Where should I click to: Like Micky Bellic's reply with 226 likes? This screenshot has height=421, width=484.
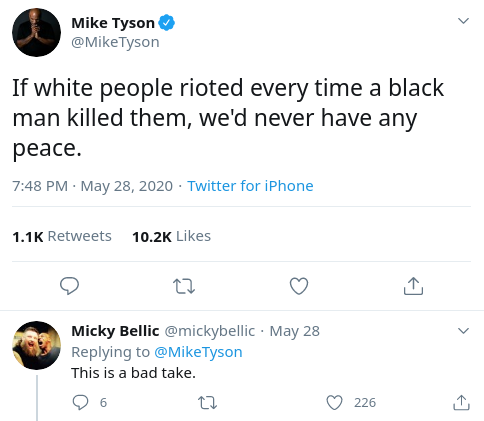(334, 402)
